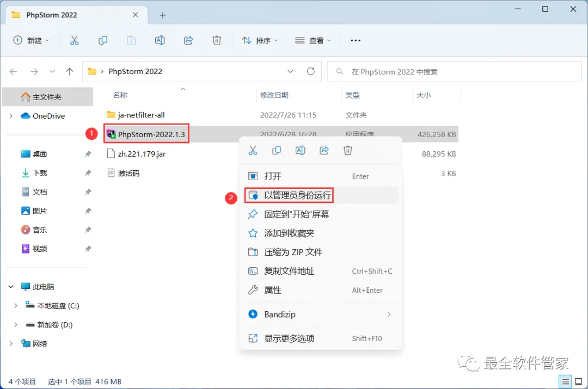Click the Delete icon in the context menu

point(347,151)
